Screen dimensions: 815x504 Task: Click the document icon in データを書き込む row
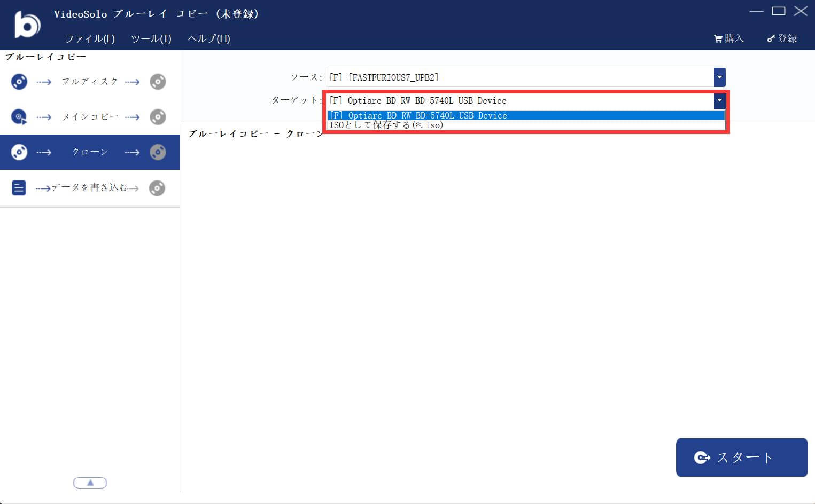point(19,188)
